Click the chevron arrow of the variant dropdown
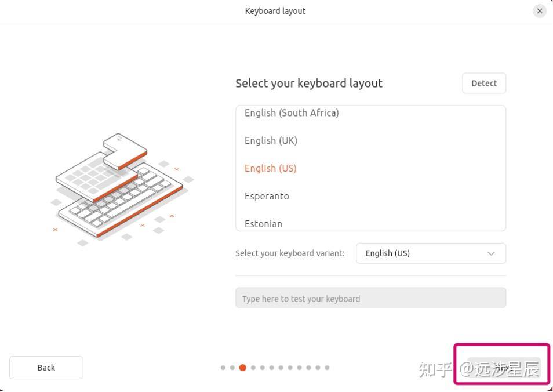Image resolution: width=553 pixels, height=392 pixels. [x=491, y=253]
